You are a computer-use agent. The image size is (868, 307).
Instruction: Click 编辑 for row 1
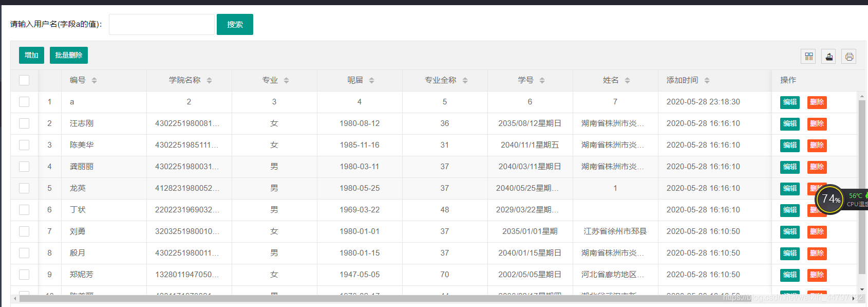(790, 102)
